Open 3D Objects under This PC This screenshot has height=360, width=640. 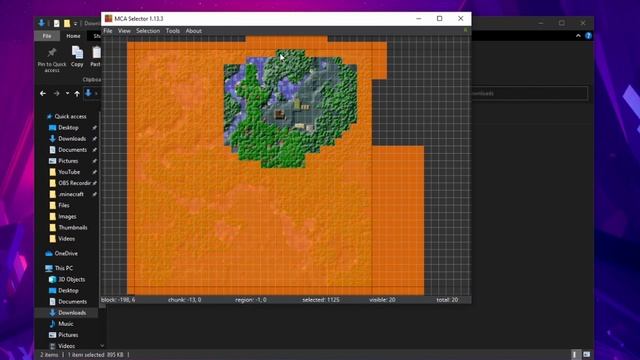point(71,279)
